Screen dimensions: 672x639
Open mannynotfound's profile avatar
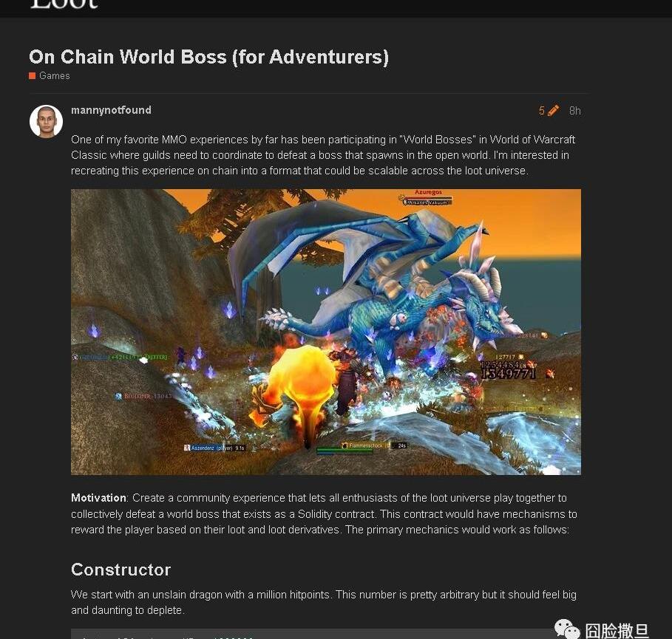47,122
